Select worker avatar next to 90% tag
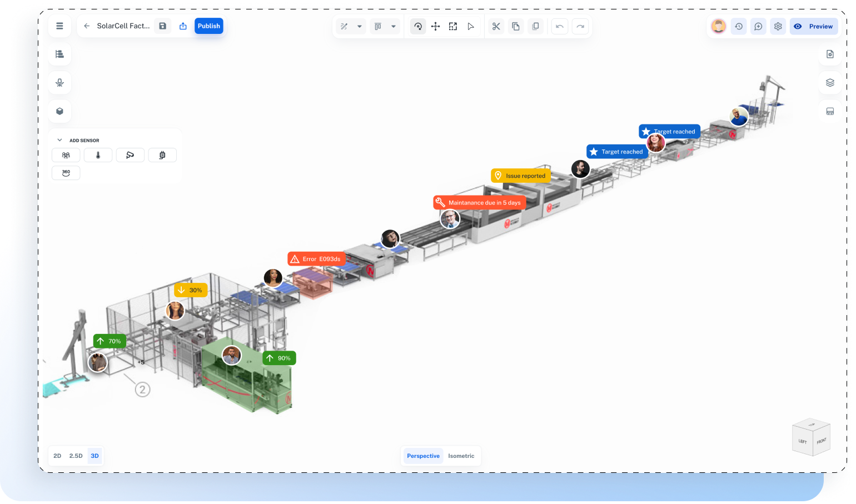Viewport: 856px width, 504px height. click(x=232, y=355)
